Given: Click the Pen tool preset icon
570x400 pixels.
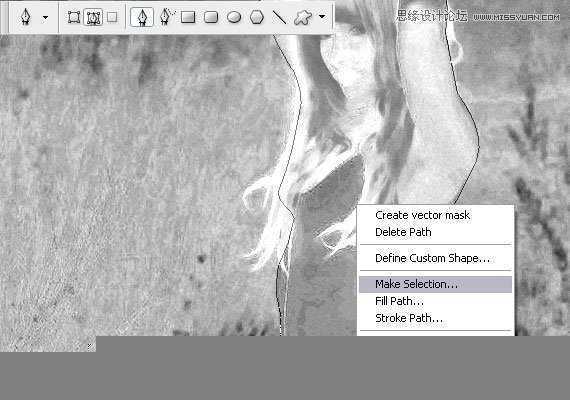Looking at the screenshot, I should point(26,17).
